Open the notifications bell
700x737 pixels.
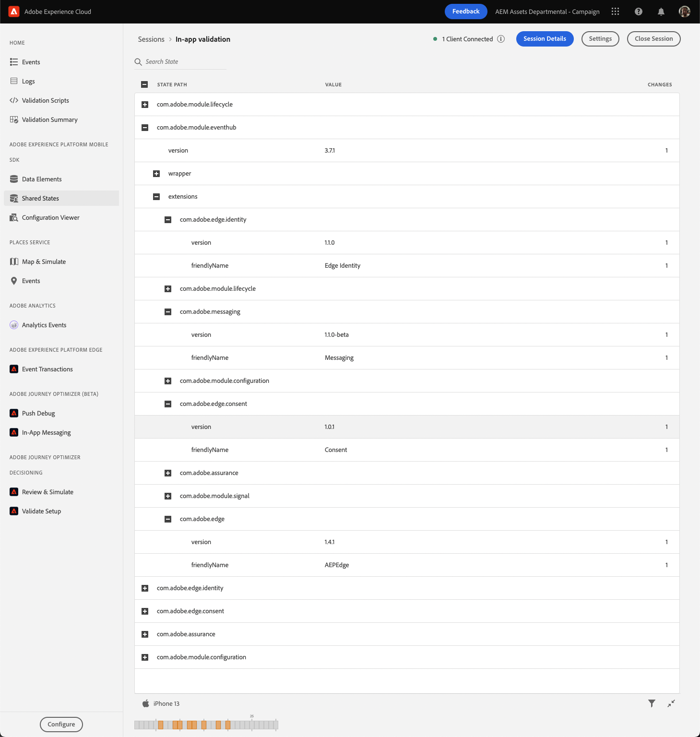click(x=661, y=12)
